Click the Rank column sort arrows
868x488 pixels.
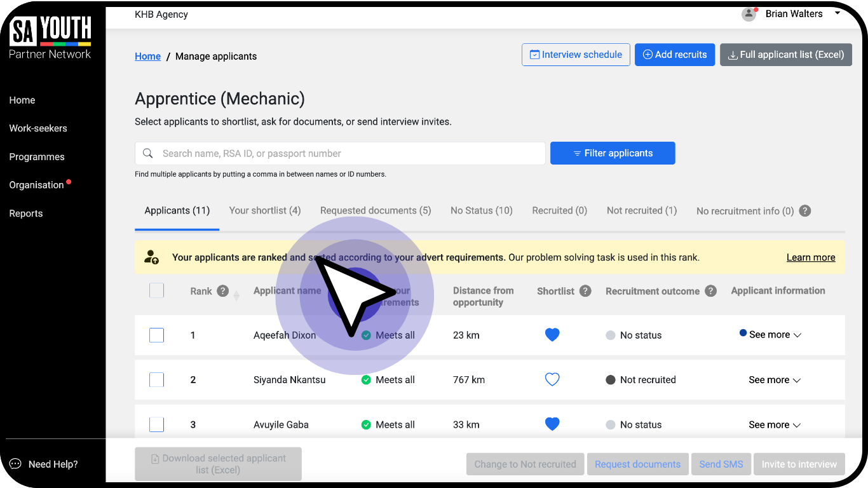(236, 296)
